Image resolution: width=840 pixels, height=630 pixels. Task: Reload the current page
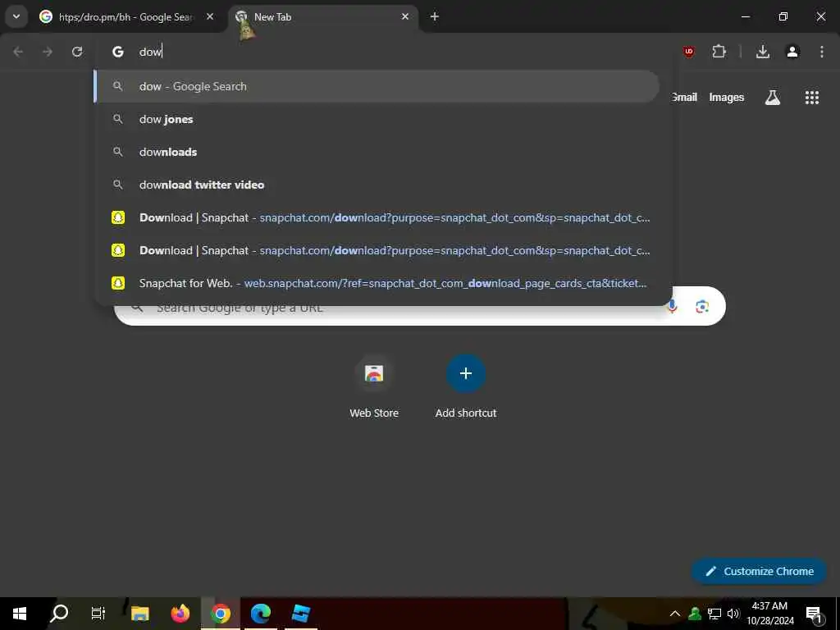click(77, 52)
